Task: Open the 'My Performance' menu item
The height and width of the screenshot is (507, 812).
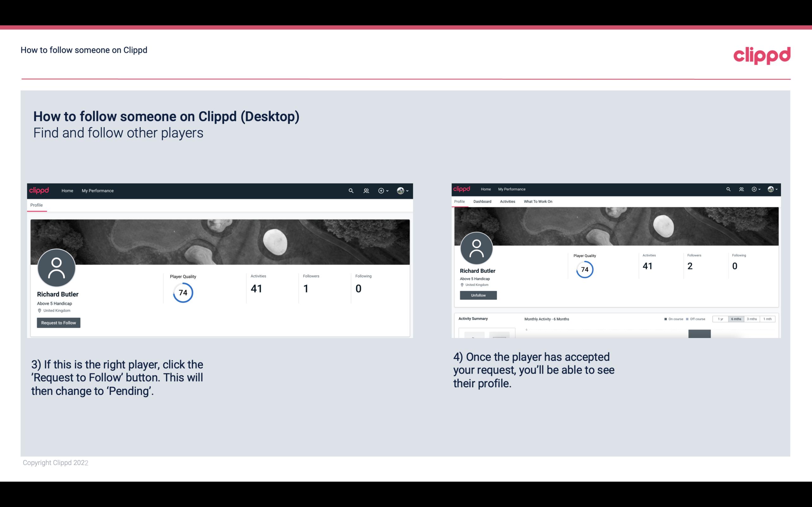Action: (97, 190)
